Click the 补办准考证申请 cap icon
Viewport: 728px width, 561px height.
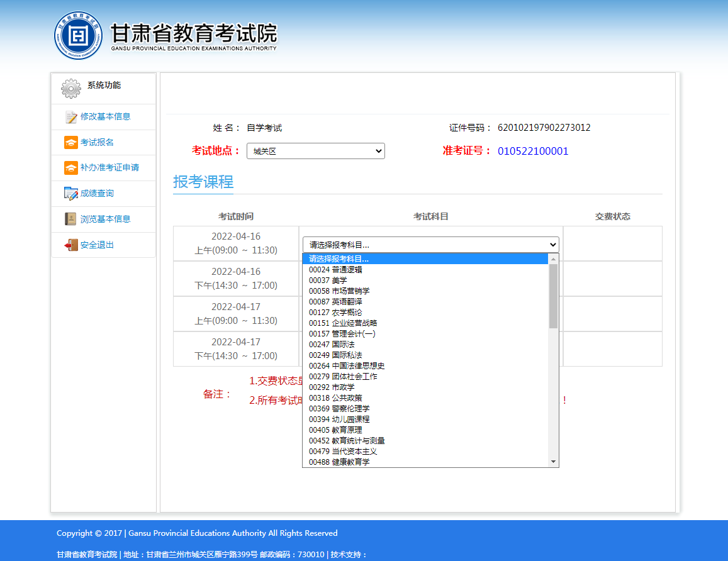point(71,167)
